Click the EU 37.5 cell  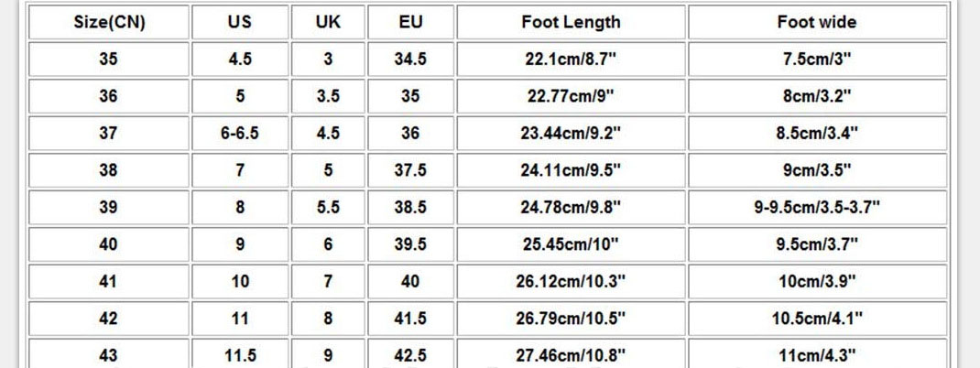(x=410, y=170)
